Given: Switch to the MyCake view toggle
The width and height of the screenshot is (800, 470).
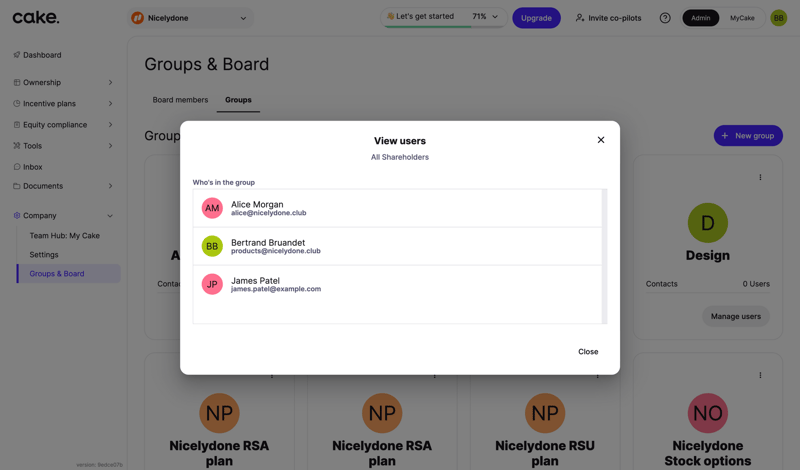Looking at the screenshot, I should [742, 18].
